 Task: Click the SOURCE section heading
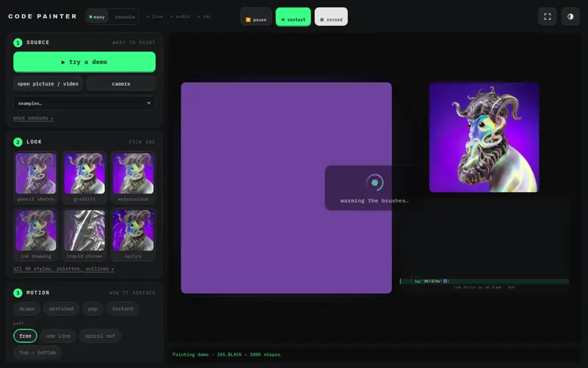[x=38, y=43]
